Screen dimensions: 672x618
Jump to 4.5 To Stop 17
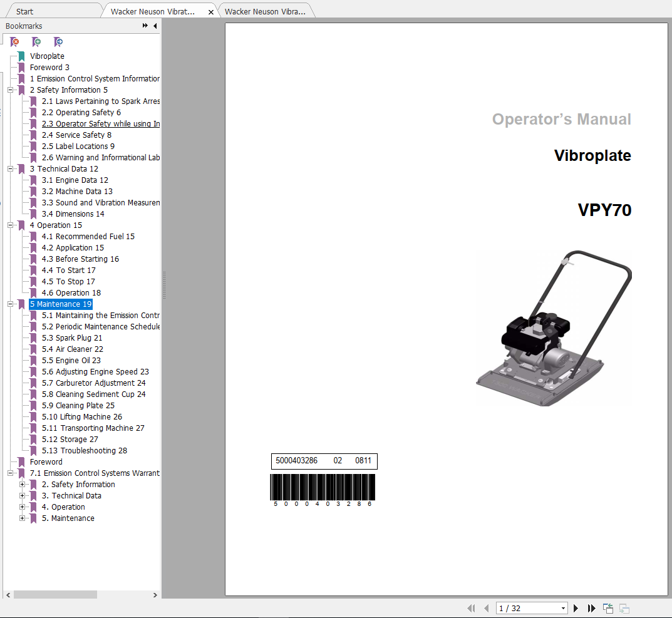[x=68, y=282]
